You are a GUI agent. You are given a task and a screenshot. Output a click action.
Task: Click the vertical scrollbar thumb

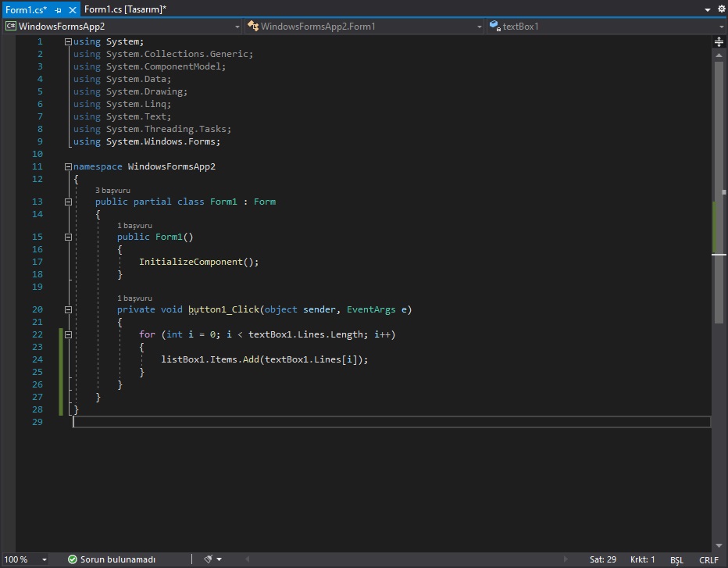[x=719, y=192]
